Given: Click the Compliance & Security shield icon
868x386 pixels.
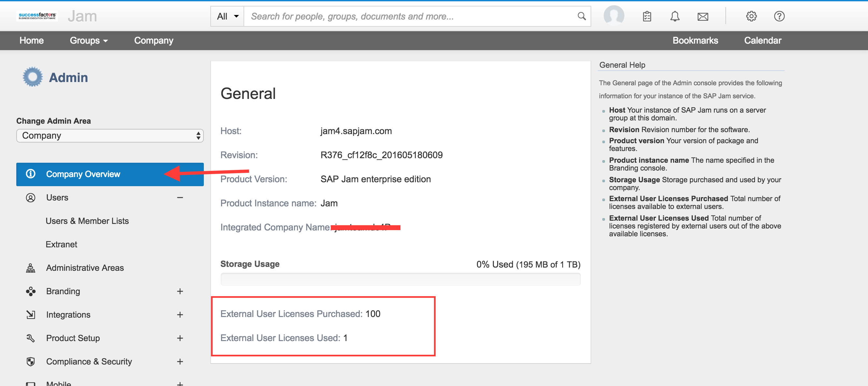Looking at the screenshot, I should (31, 361).
